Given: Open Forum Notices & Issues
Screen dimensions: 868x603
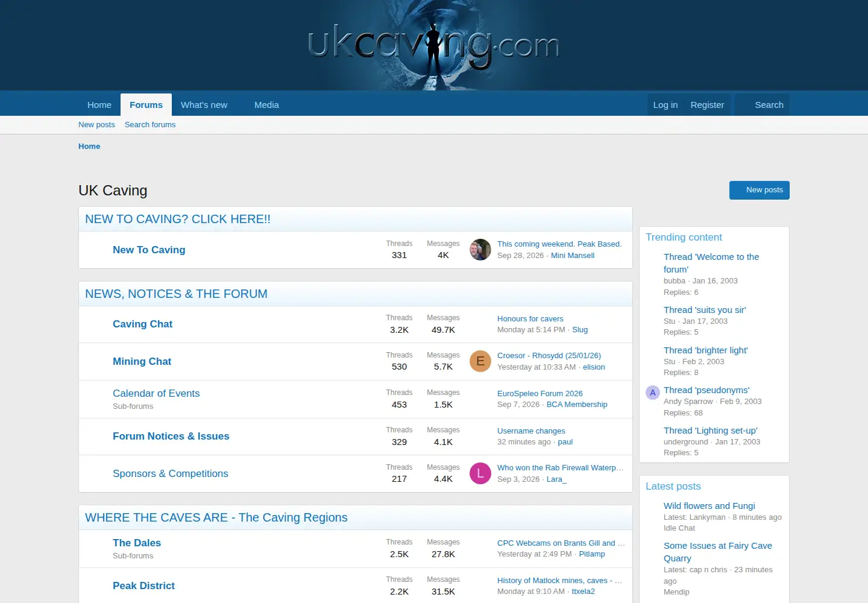Looking at the screenshot, I should click(171, 437).
